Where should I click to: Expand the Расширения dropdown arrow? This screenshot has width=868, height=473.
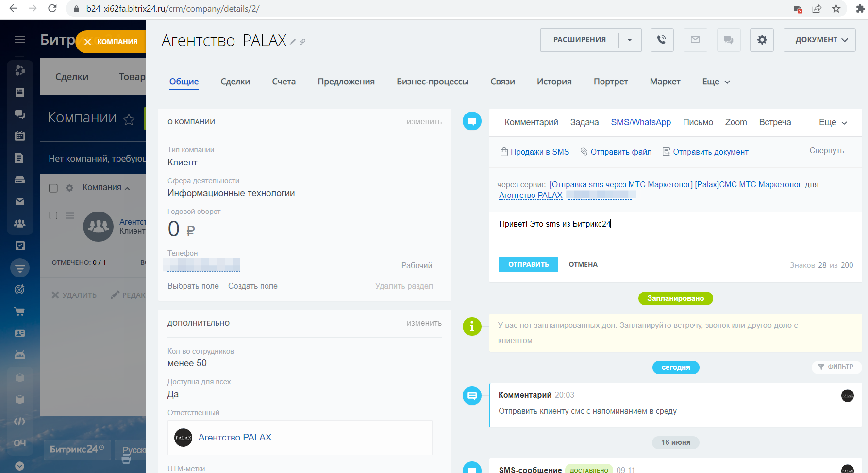[630, 40]
